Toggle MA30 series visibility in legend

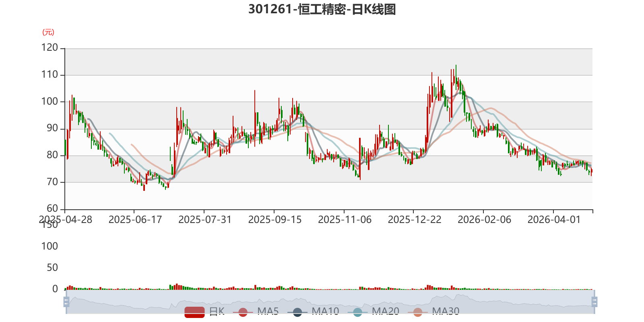tap(433, 312)
